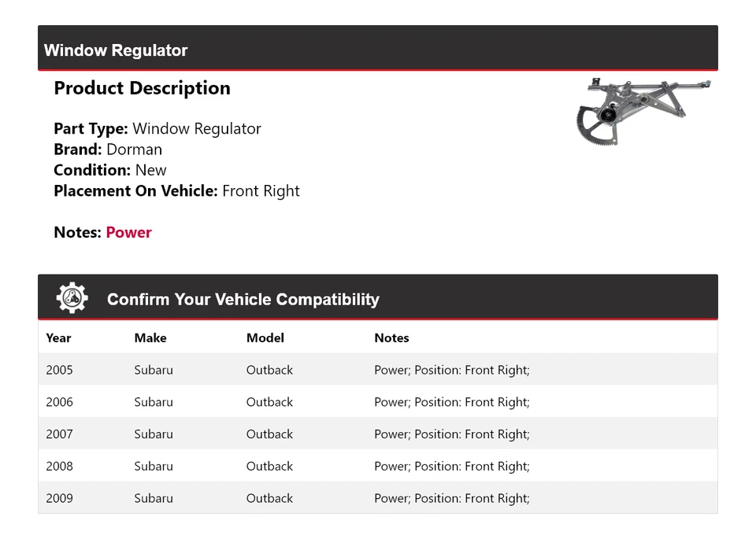Click the Model column header

tap(265, 338)
